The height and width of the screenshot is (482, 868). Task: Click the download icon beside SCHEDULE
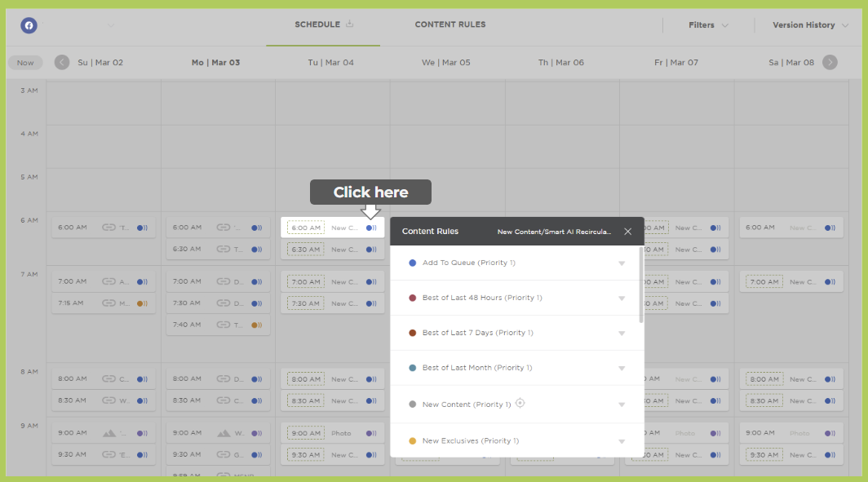coord(350,24)
